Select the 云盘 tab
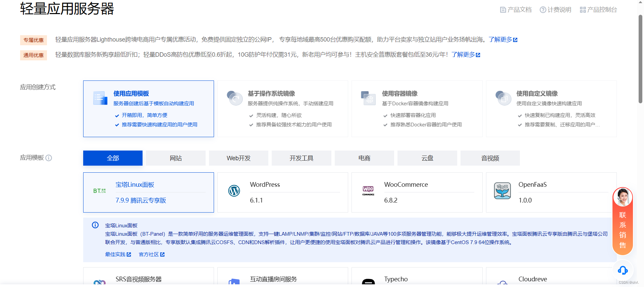 pyautogui.click(x=427, y=158)
